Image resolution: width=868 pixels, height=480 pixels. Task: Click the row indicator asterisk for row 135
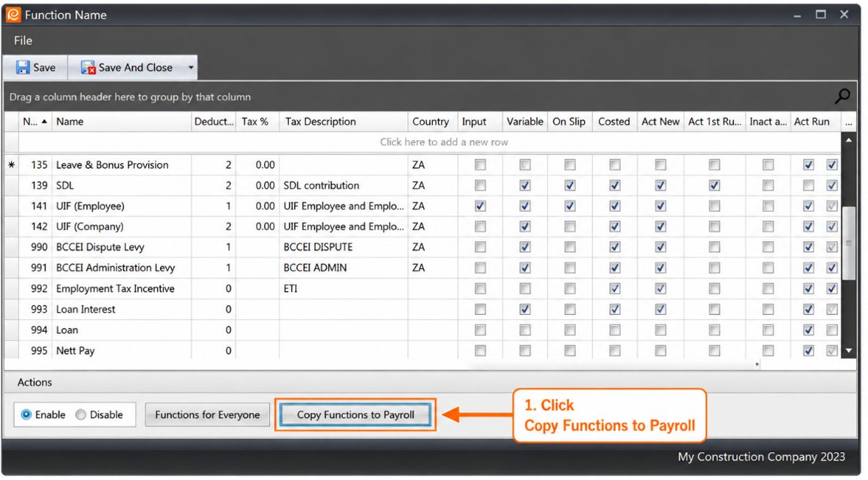tap(12, 165)
